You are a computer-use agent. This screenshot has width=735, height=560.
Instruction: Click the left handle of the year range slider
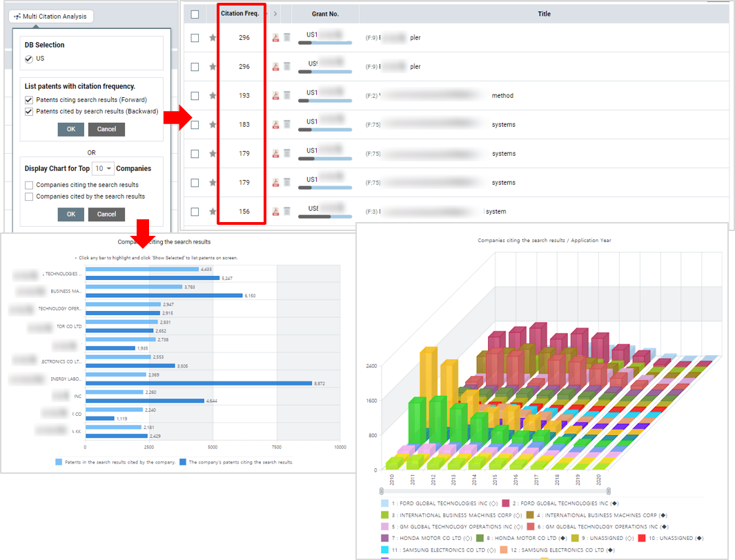pyautogui.click(x=382, y=491)
